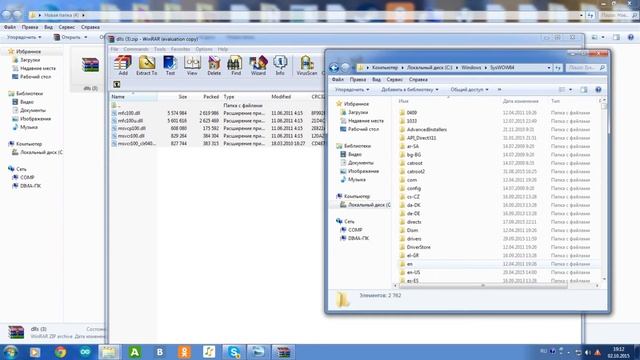Viewport: 640px width, 360px height.
Task: Open the Файл menu in SysWOW64 window
Action: 338,80
